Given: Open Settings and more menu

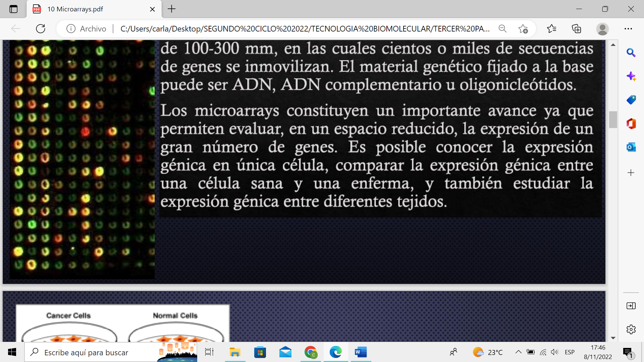Looking at the screenshot, I should click(x=628, y=29).
